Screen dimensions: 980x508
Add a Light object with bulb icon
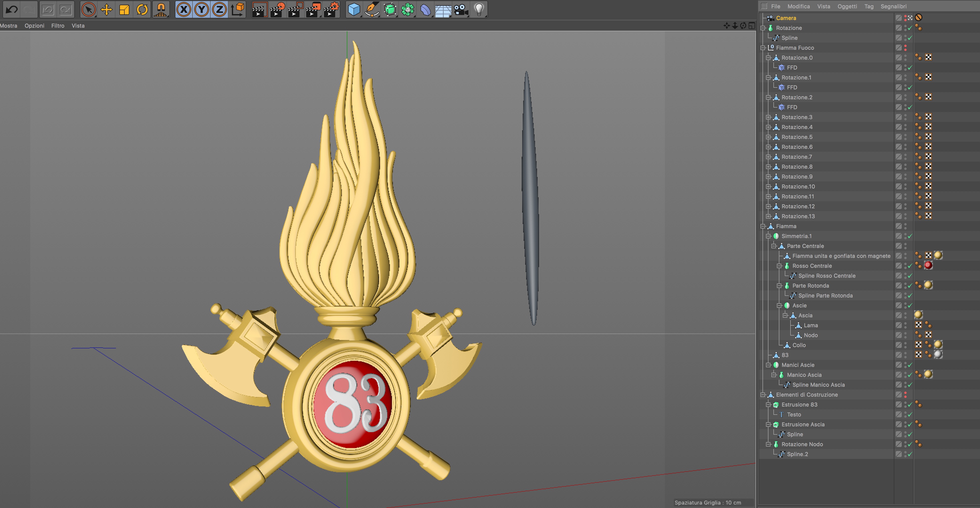click(479, 9)
